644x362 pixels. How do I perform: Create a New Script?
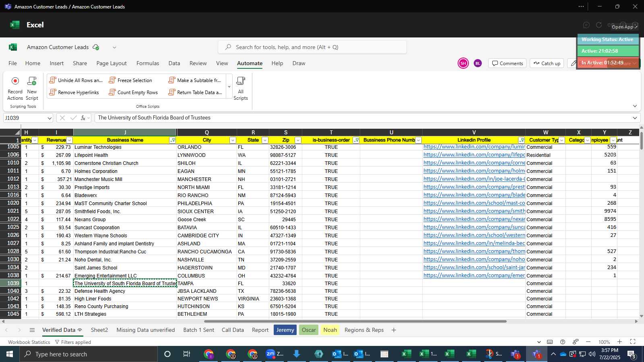pos(32,88)
